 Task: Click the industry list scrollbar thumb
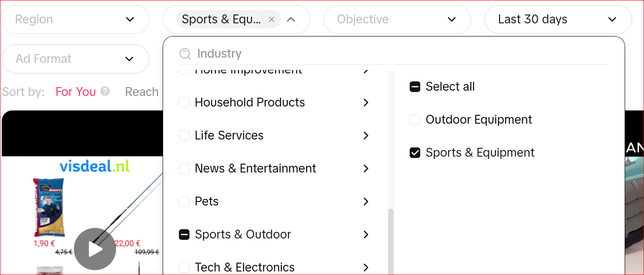391,242
